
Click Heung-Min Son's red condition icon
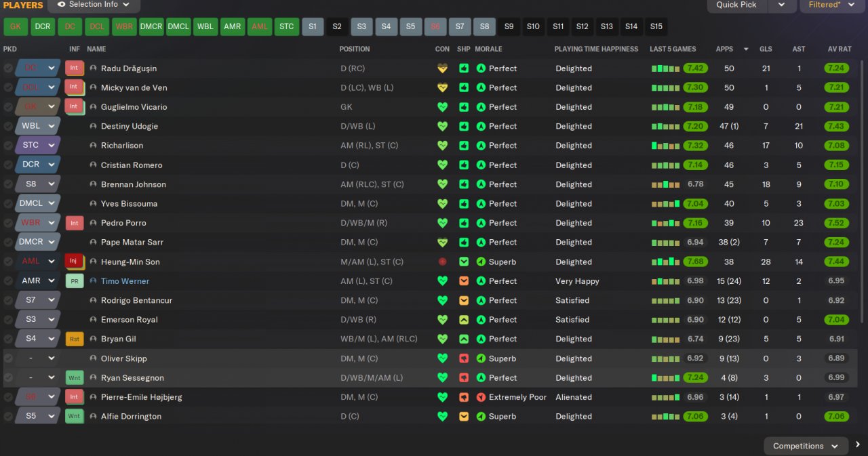pos(443,262)
